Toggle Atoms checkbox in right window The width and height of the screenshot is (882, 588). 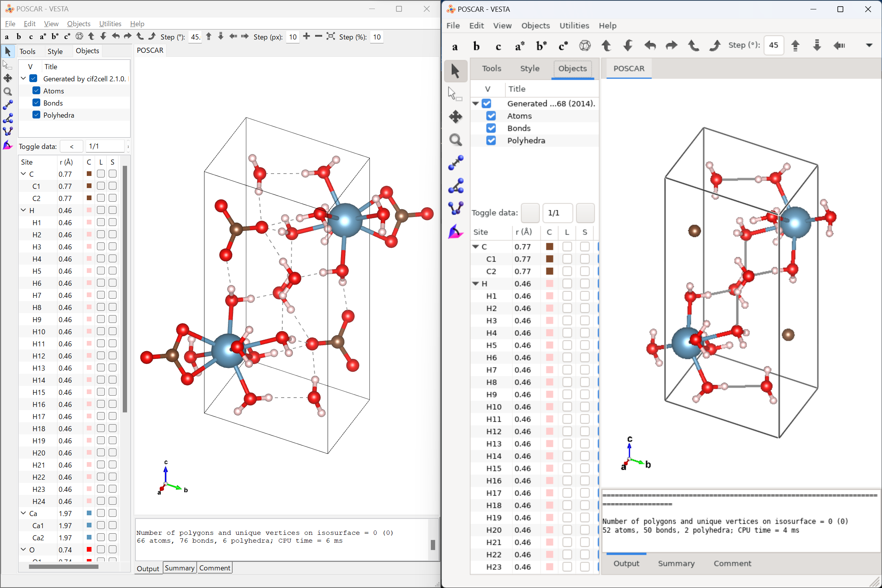tap(491, 116)
